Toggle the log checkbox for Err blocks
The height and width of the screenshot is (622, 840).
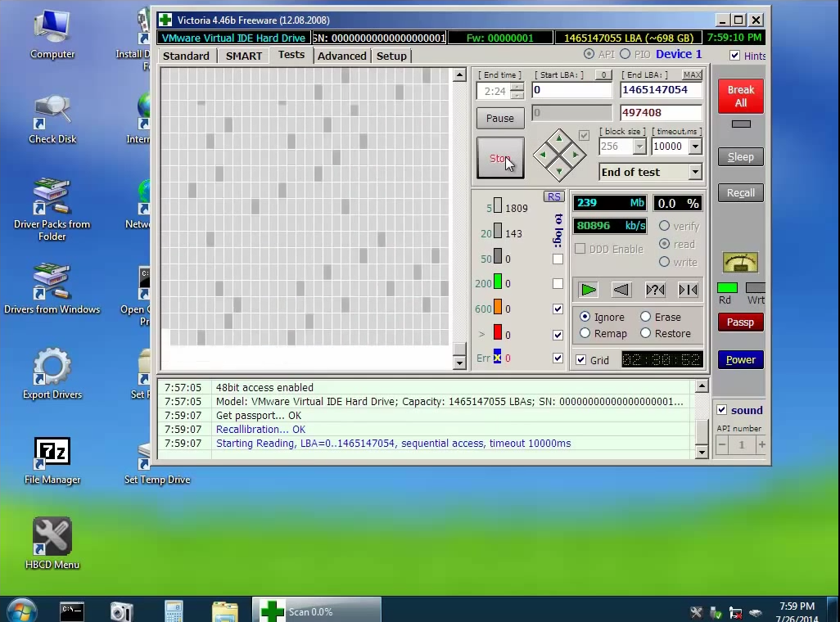558,358
